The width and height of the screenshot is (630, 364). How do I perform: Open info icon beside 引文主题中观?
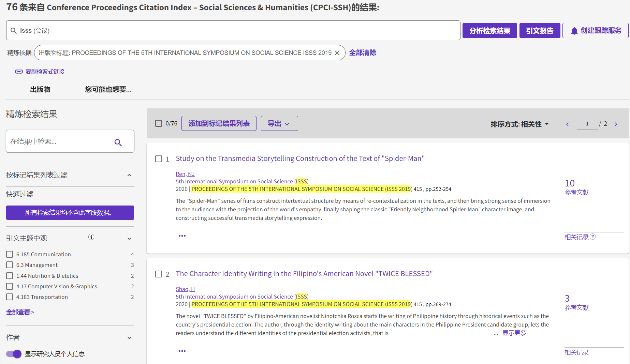[x=91, y=237]
